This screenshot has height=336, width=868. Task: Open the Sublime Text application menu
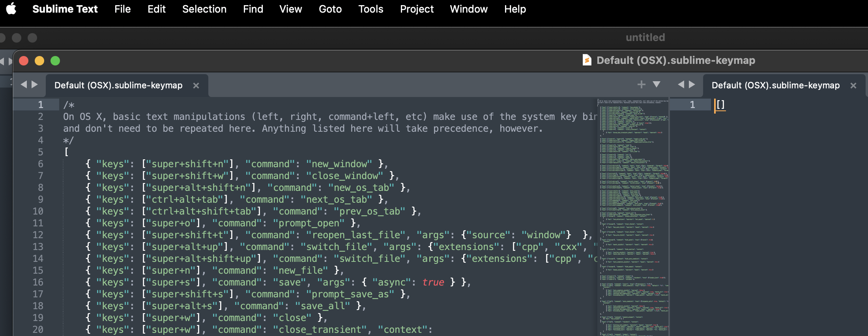click(x=65, y=9)
